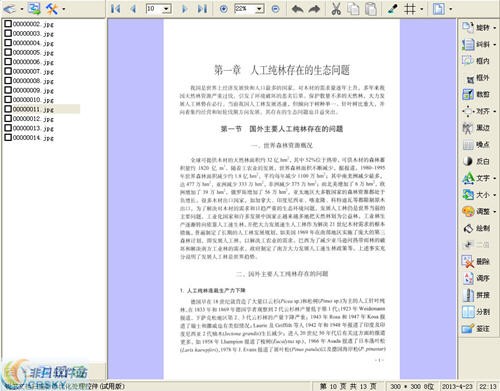Select file name 00000013.jpg in list

pos(33,128)
